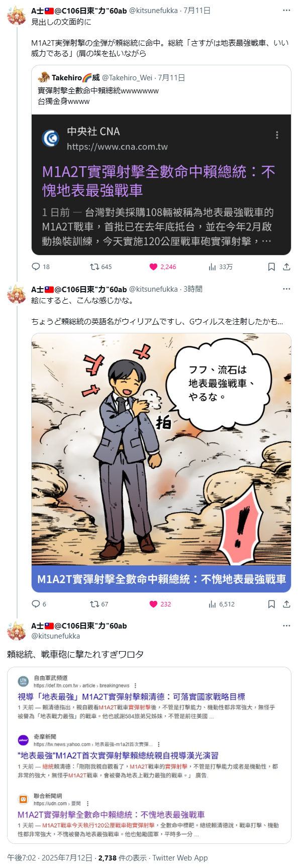The image size is (298, 868).
Task: Open the @kitsunefukka handle in top tweet
Action: pos(153,11)
